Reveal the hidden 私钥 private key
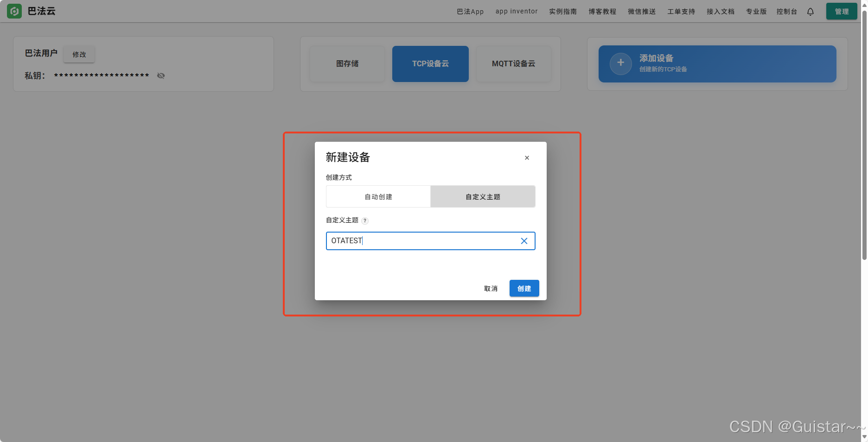 161,76
